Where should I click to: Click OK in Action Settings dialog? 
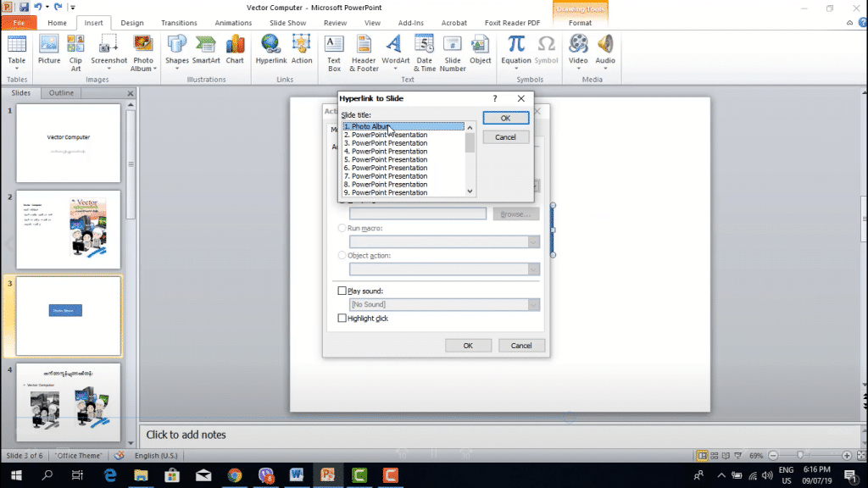[x=468, y=346]
